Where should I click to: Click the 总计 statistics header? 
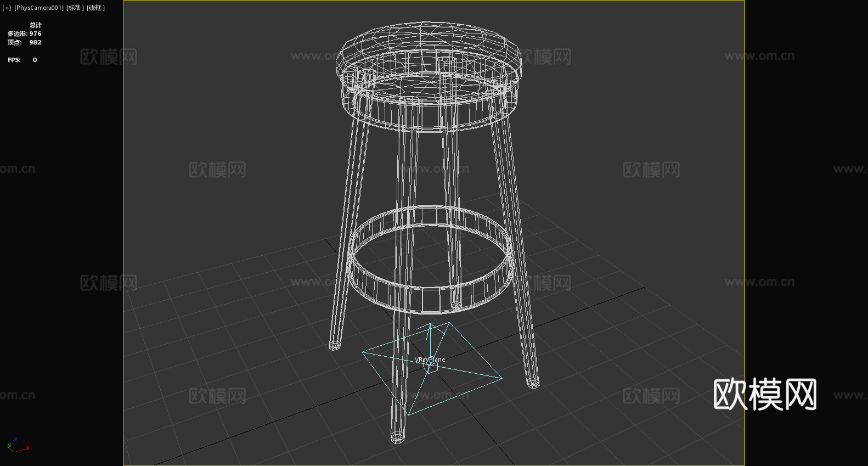tap(36, 25)
